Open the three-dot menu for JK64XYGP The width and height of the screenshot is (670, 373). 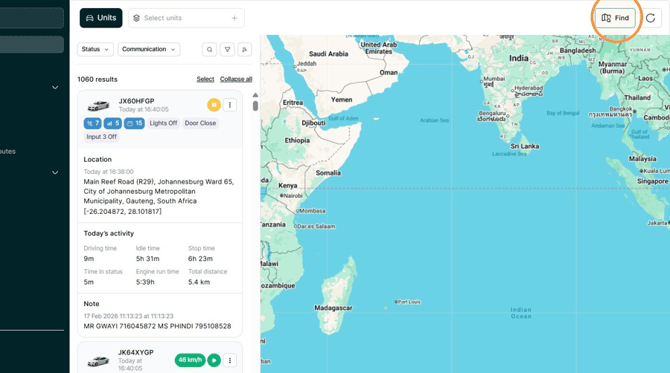point(230,360)
